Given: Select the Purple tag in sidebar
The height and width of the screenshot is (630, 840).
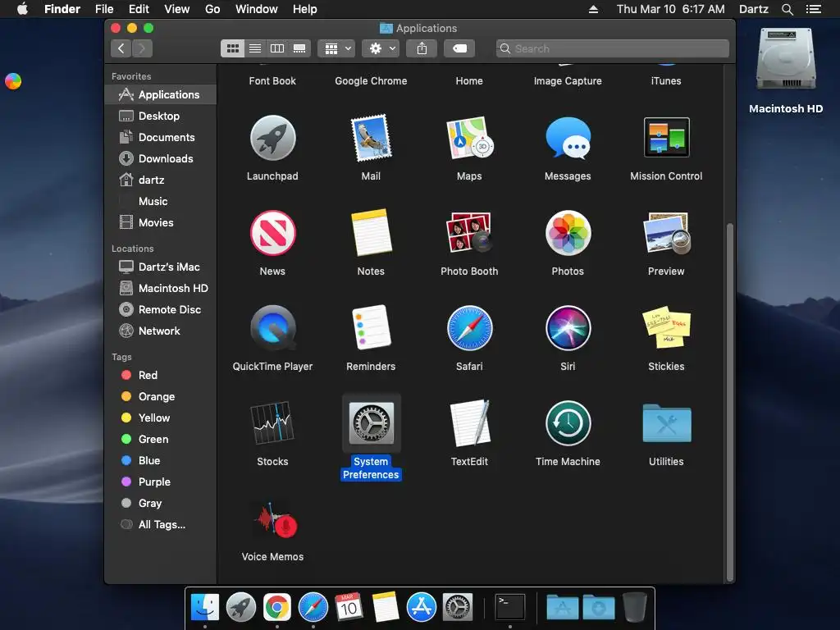Looking at the screenshot, I should 160,482.
